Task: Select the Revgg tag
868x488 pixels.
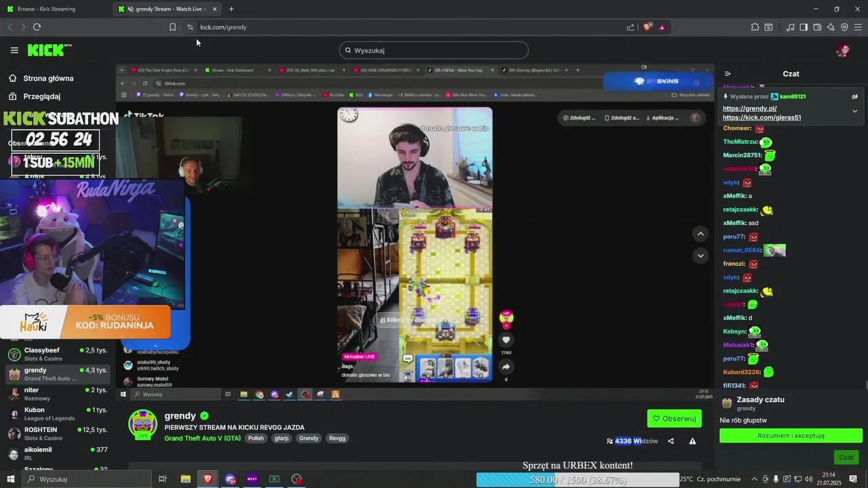Action: coord(337,439)
